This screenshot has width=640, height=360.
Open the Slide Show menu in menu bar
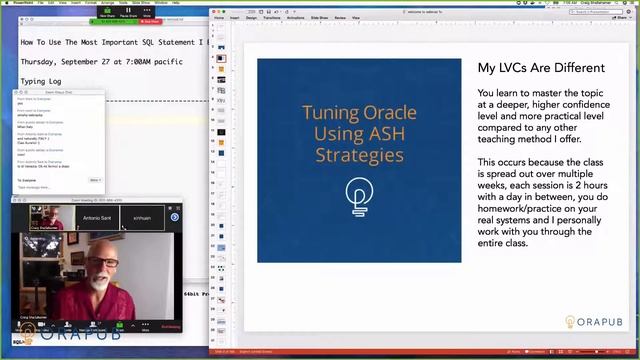coord(141,2)
